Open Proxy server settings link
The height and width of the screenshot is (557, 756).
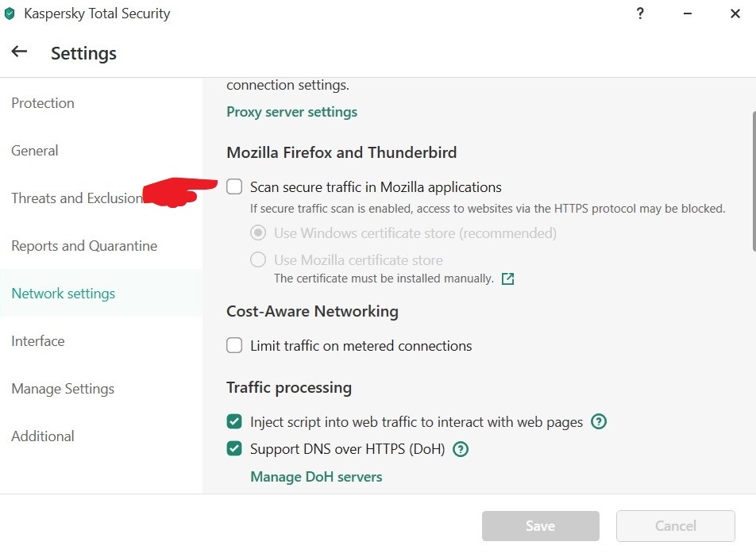click(291, 112)
